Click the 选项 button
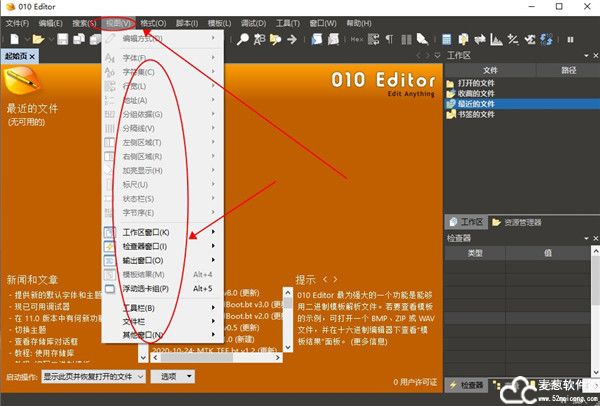 (x=173, y=377)
